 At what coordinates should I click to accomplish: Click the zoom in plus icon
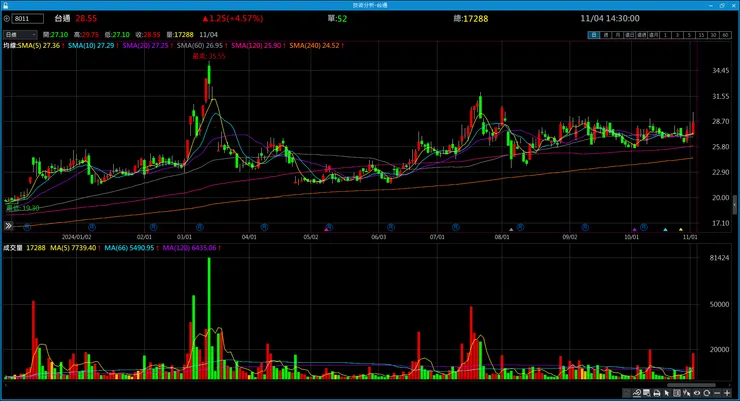[727, 393]
